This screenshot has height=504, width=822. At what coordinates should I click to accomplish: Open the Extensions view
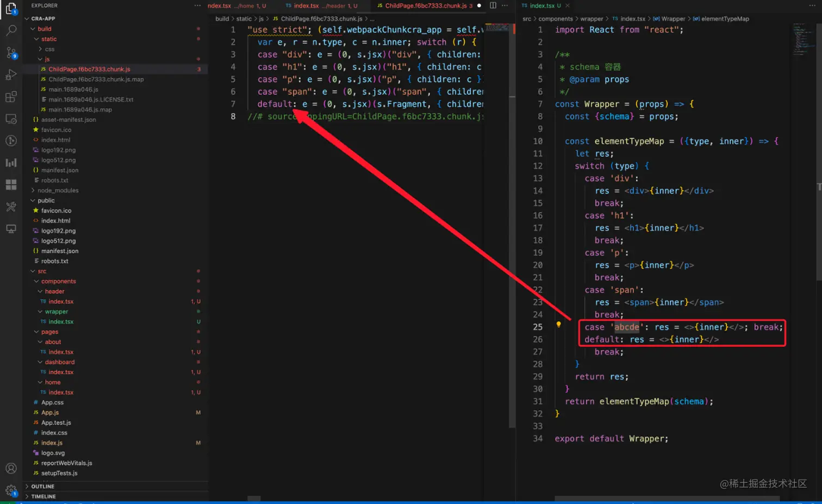point(11,97)
